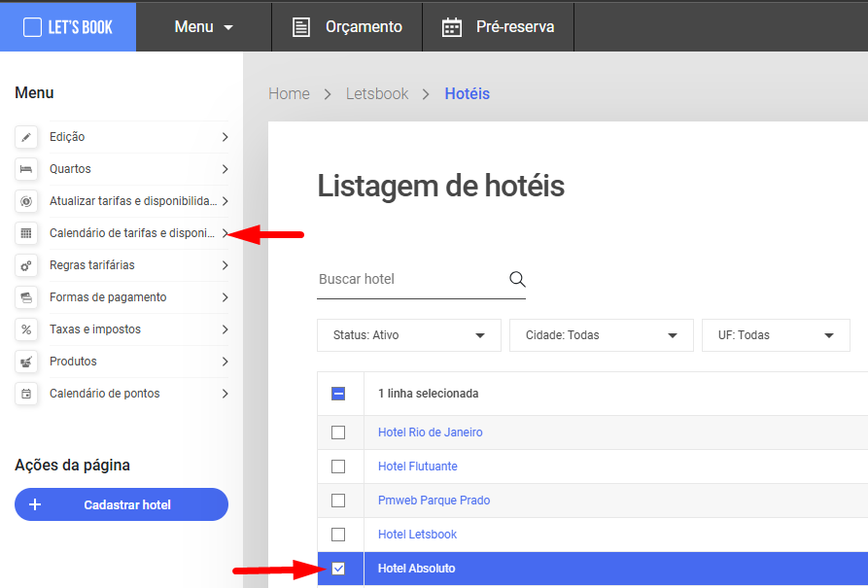This screenshot has height=588, width=868.
Task: Click the Cadastrar hotel button
Action: [x=122, y=504]
